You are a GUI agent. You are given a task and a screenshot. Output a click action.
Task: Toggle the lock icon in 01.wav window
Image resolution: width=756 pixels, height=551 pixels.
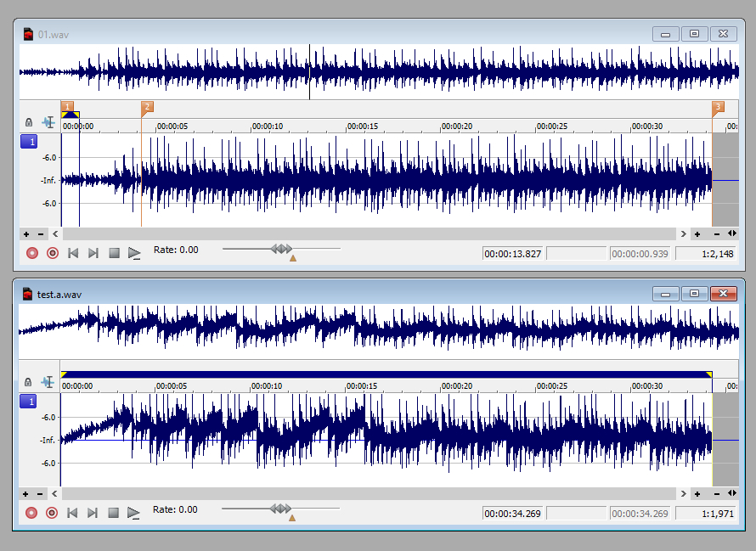click(29, 122)
